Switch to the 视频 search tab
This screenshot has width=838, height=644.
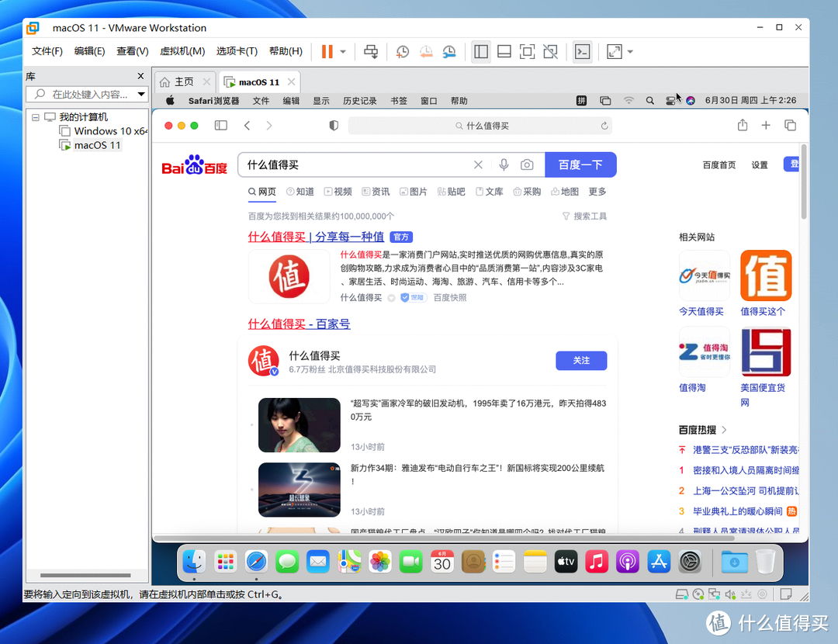(338, 192)
